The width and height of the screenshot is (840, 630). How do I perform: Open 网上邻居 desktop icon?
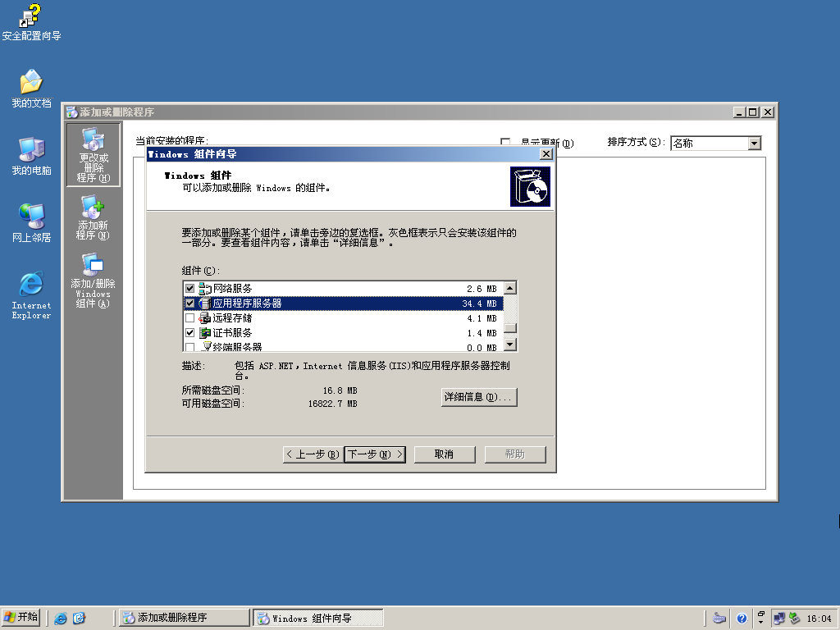click(31, 222)
